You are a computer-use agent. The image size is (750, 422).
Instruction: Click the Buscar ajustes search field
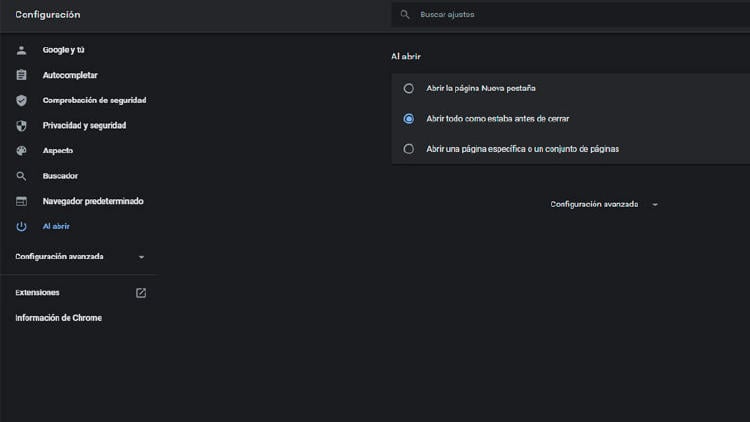point(570,15)
